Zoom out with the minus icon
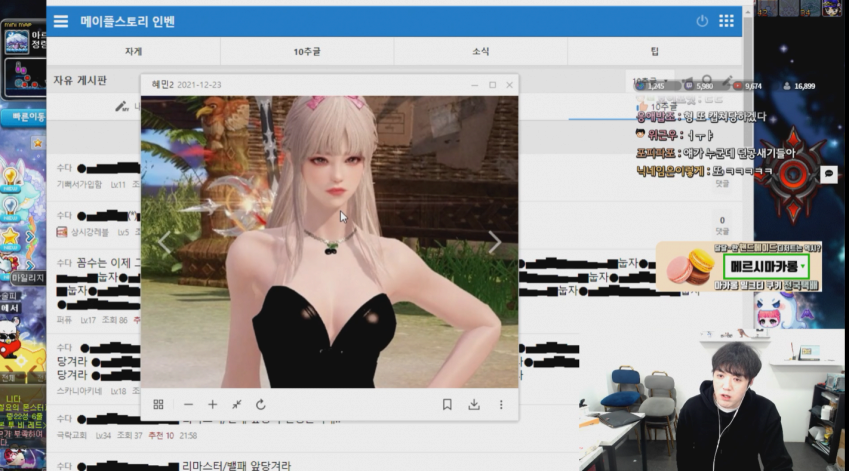The height and width of the screenshot is (471, 849). click(x=188, y=404)
